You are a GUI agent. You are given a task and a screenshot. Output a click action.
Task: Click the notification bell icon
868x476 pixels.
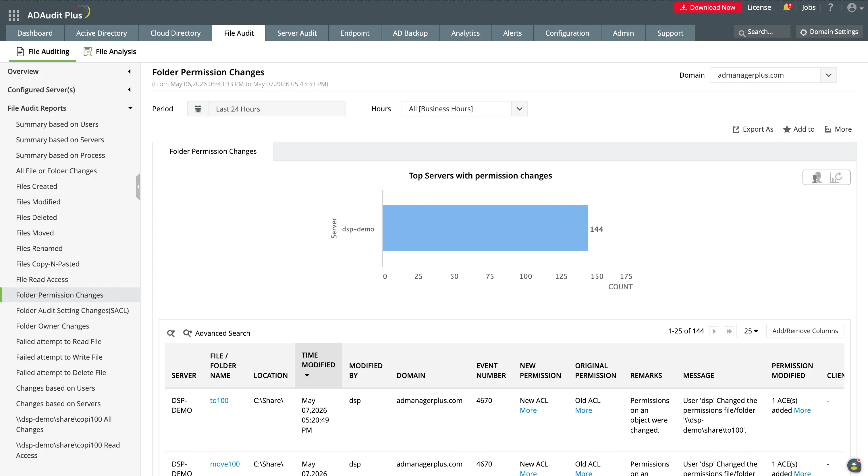(786, 7)
